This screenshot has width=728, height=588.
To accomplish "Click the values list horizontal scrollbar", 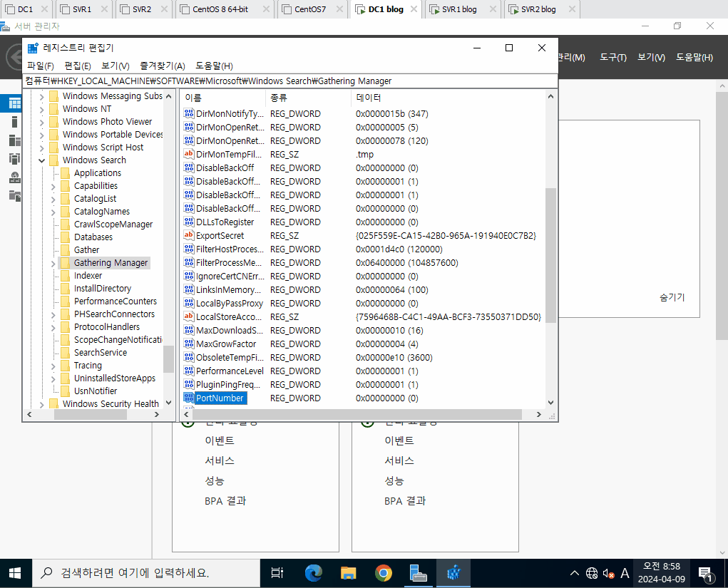I will click(357, 414).
